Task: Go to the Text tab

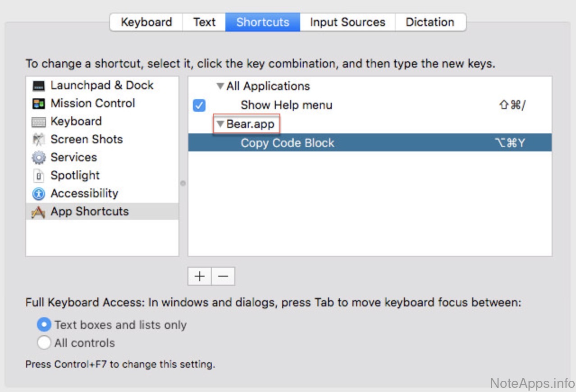Action: click(x=204, y=22)
